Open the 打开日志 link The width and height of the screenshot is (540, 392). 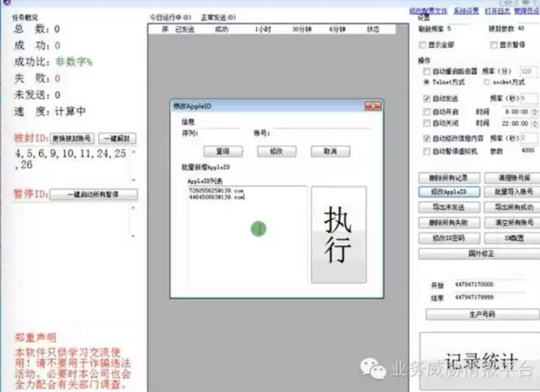pos(497,11)
